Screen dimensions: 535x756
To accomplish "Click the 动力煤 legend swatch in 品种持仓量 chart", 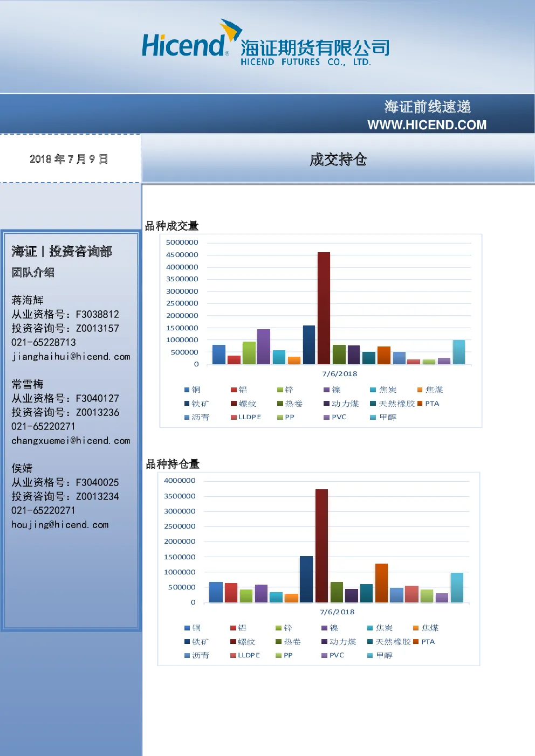I will tap(324, 642).
